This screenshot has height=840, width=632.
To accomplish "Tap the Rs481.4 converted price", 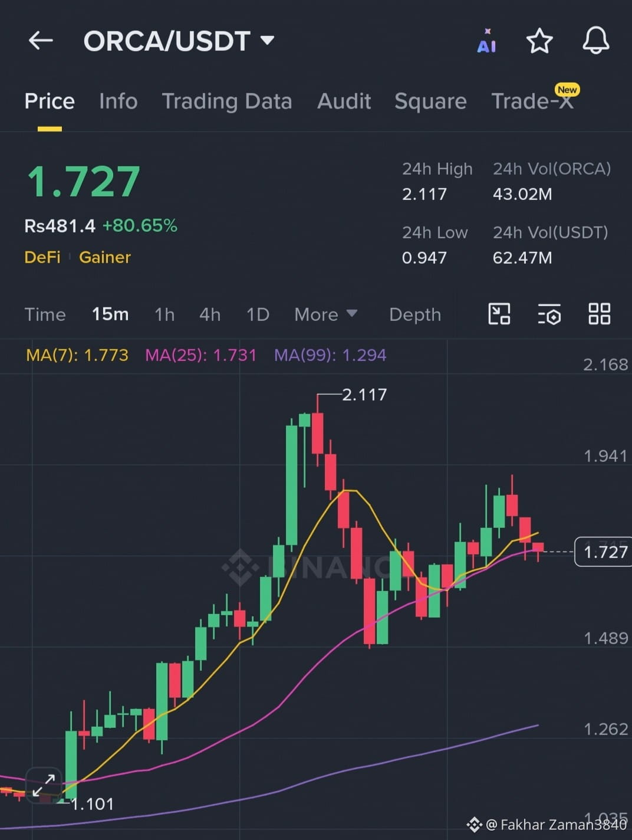I will [60, 226].
